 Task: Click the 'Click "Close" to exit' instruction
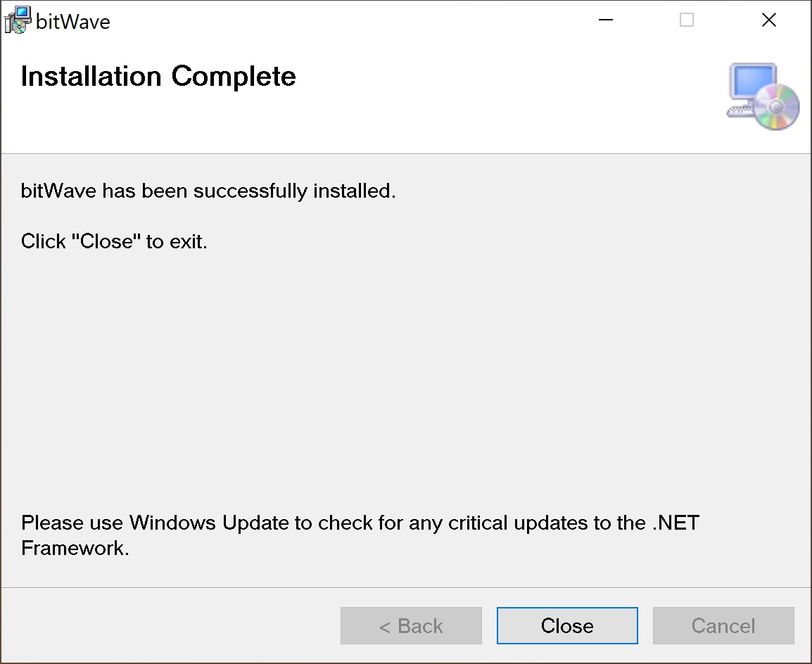pyautogui.click(x=114, y=242)
